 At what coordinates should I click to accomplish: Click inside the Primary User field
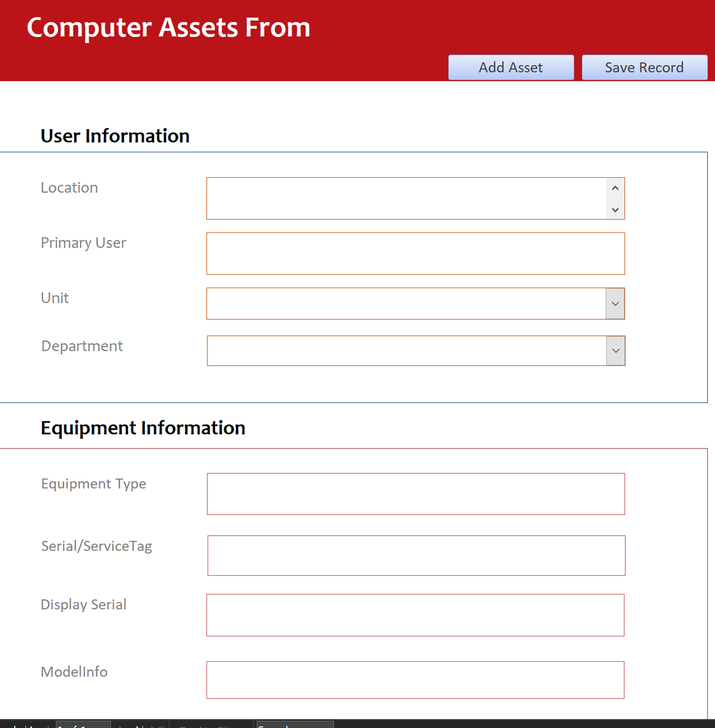pyautogui.click(x=415, y=254)
